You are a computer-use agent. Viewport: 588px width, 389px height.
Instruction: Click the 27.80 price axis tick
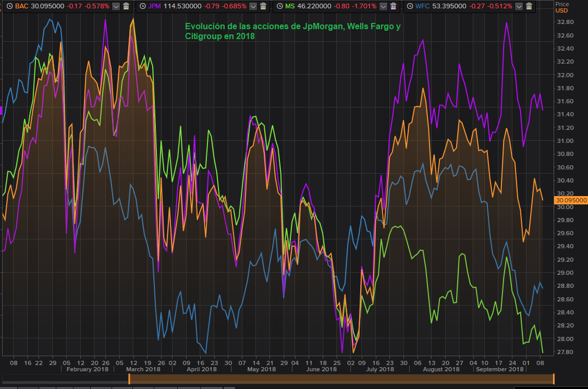coord(565,352)
